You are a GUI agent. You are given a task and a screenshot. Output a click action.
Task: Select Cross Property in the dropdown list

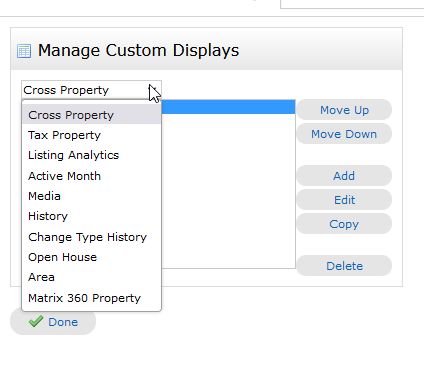[91, 115]
